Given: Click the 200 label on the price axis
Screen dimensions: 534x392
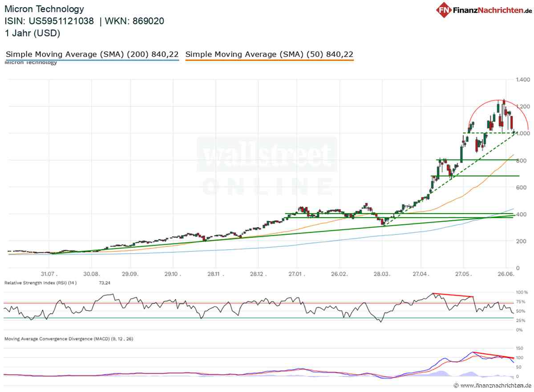Looking at the screenshot, I should pyautogui.click(x=522, y=241).
